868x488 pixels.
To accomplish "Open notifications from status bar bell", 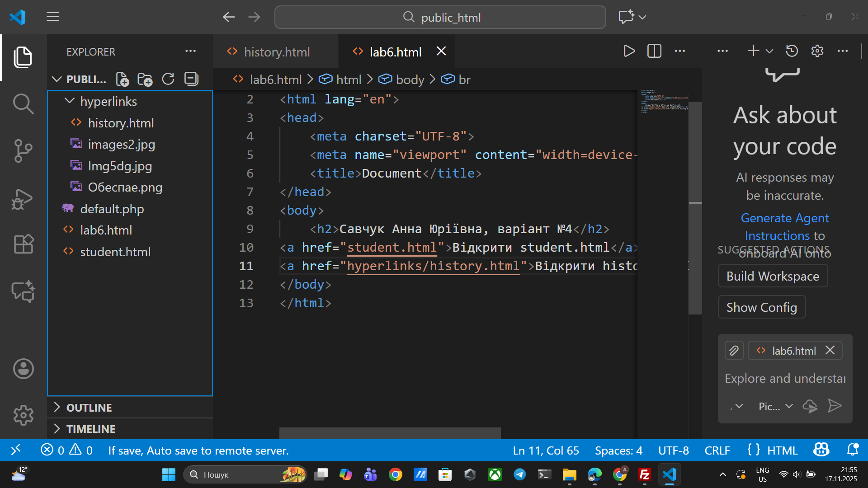I will tap(852, 450).
